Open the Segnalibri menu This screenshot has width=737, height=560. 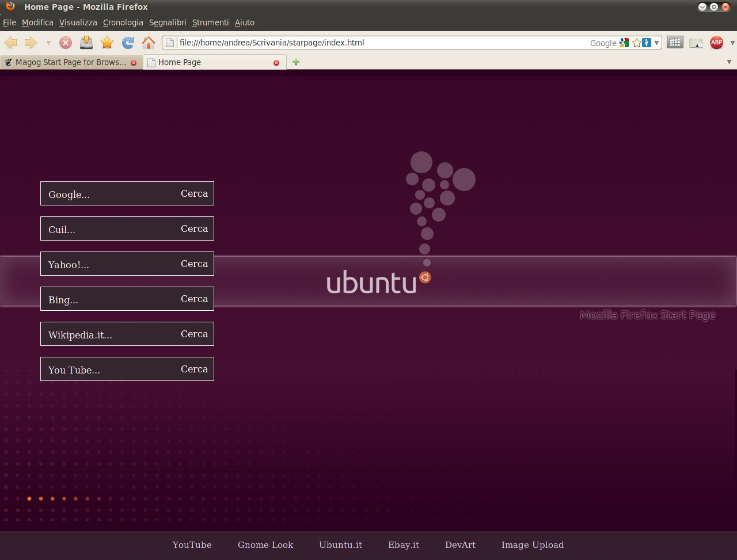tap(168, 22)
